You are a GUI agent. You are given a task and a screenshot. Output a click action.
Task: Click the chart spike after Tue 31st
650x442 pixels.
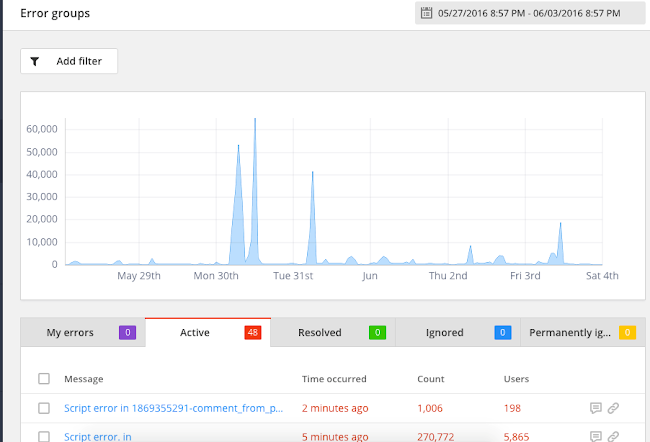click(x=312, y=218)
